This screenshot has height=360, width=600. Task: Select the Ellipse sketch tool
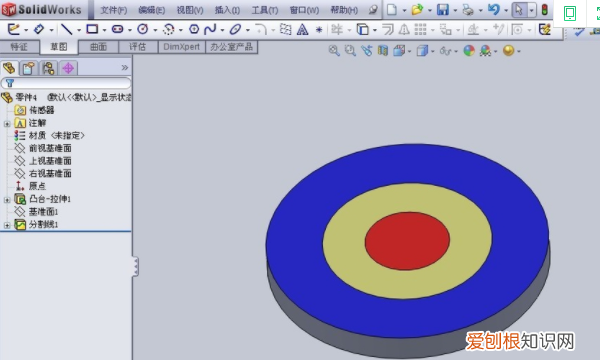[235, 29]
